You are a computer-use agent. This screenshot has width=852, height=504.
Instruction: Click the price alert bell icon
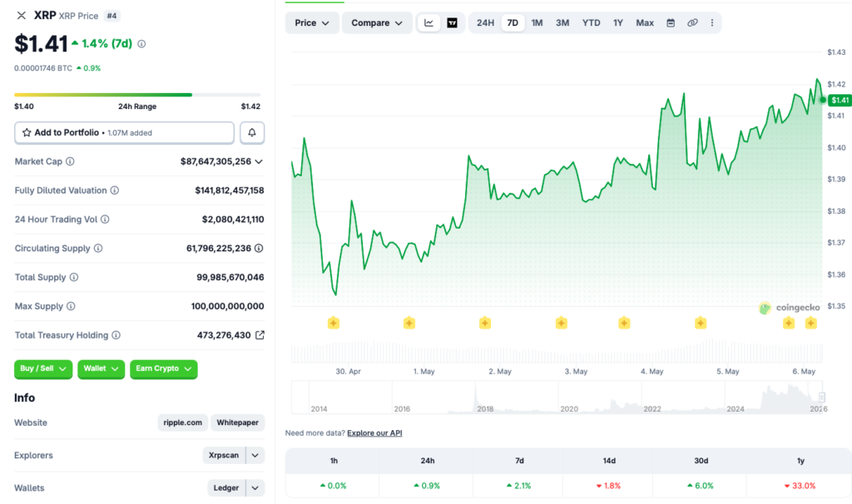(x=252, y=132)
